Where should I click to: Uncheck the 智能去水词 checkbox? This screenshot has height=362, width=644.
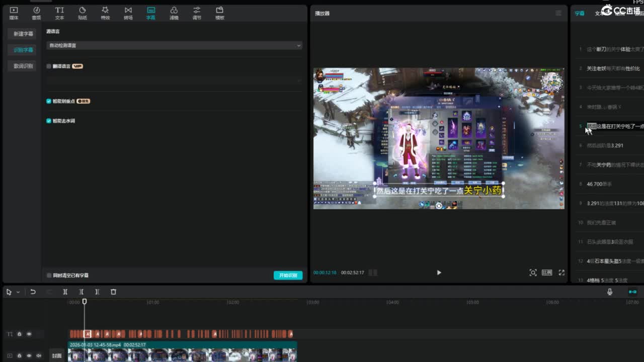[x=49, y=121]
